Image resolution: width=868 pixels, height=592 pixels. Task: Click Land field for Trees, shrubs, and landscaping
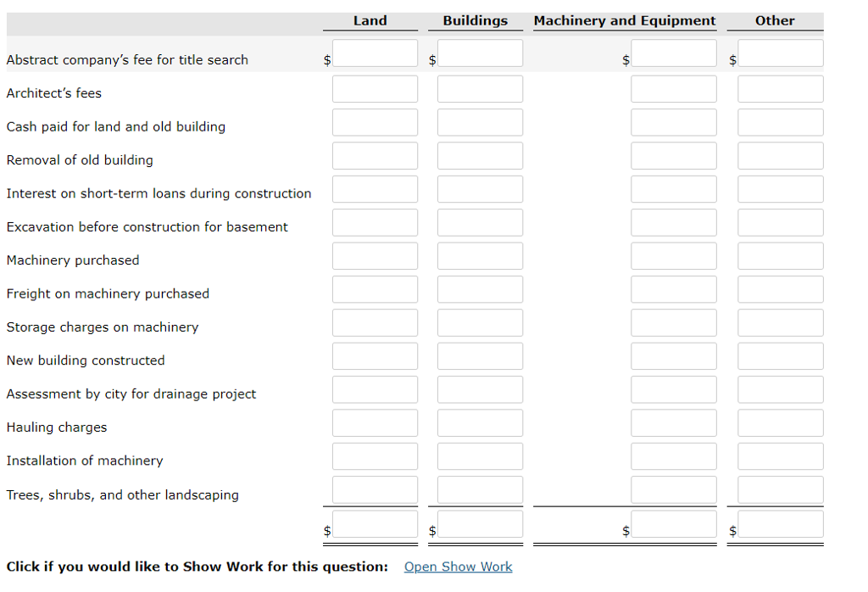(375, 489)
